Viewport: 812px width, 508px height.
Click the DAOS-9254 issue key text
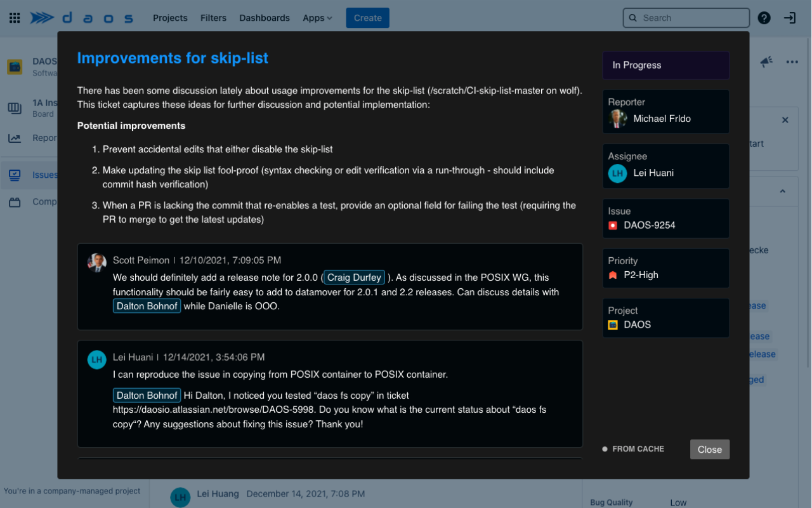click(650, 225)
